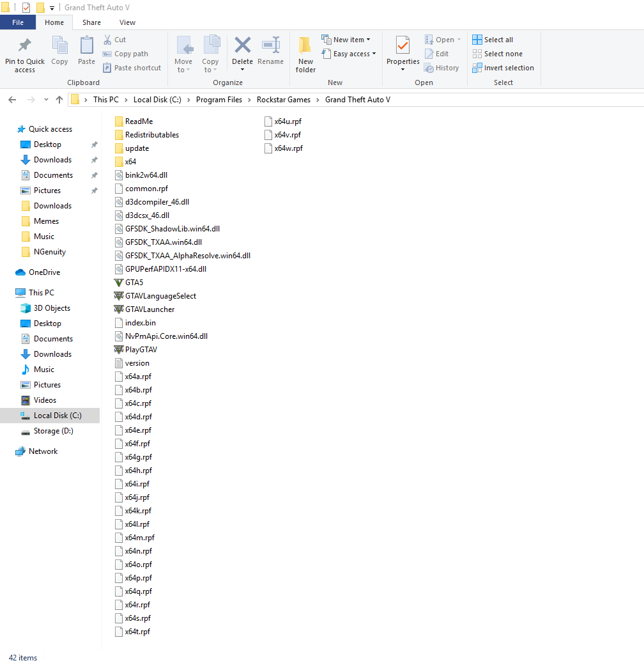Select the Redistributables folder
The width and height of the screenshot is (644, 663).
point(147,135)
